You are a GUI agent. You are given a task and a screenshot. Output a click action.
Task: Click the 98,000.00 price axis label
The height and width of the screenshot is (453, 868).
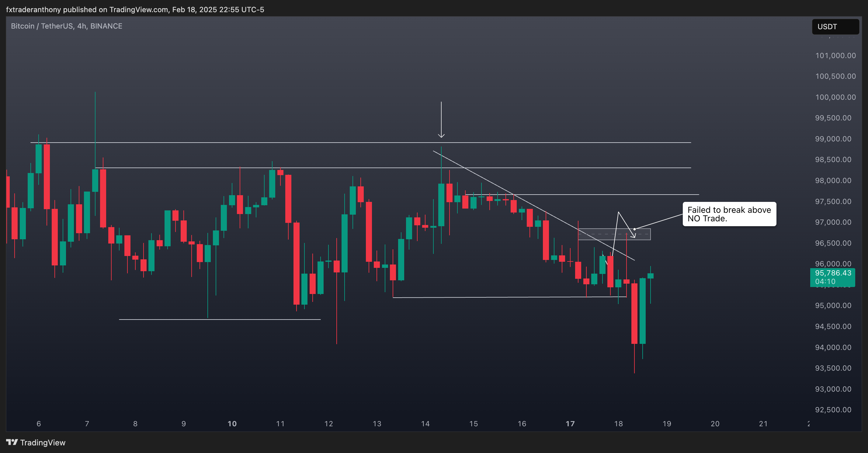coord(833,181)
